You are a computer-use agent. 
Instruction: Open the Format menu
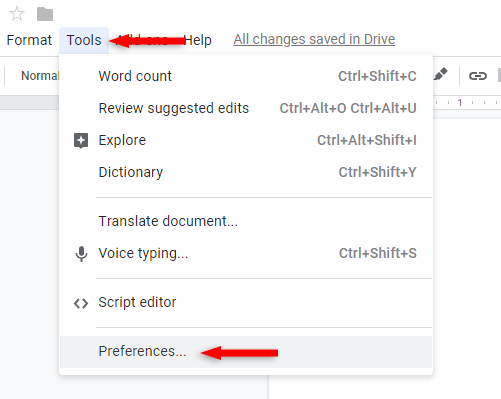click(29, 40)
